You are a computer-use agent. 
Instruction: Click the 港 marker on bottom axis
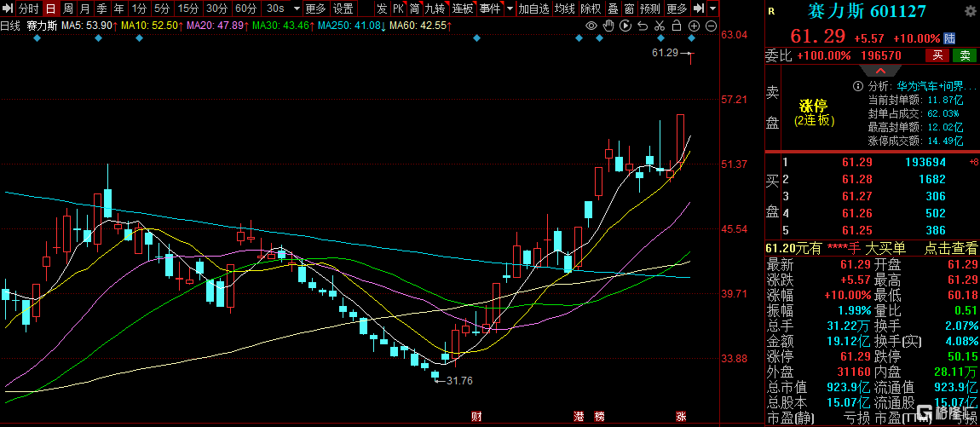(x=579, y=417)
